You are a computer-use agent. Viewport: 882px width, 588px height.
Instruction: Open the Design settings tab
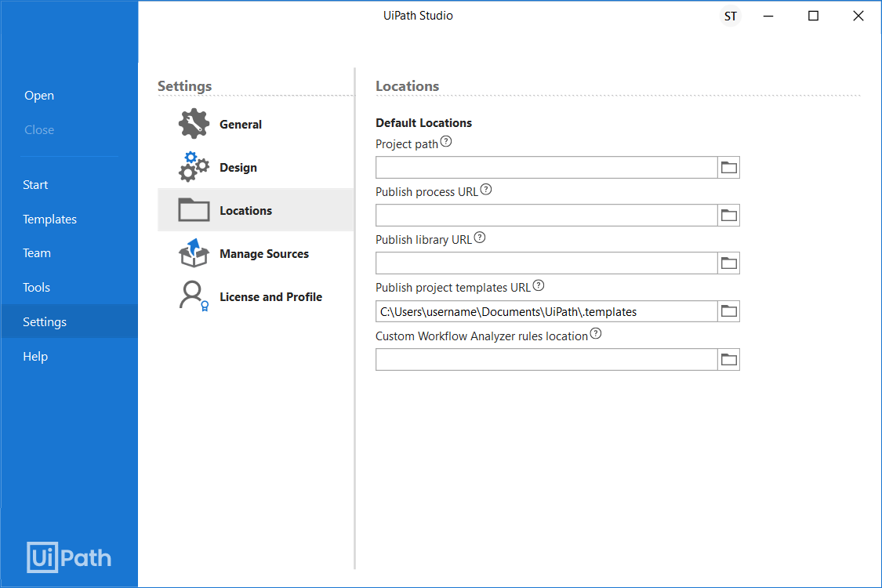coord(256,167)
